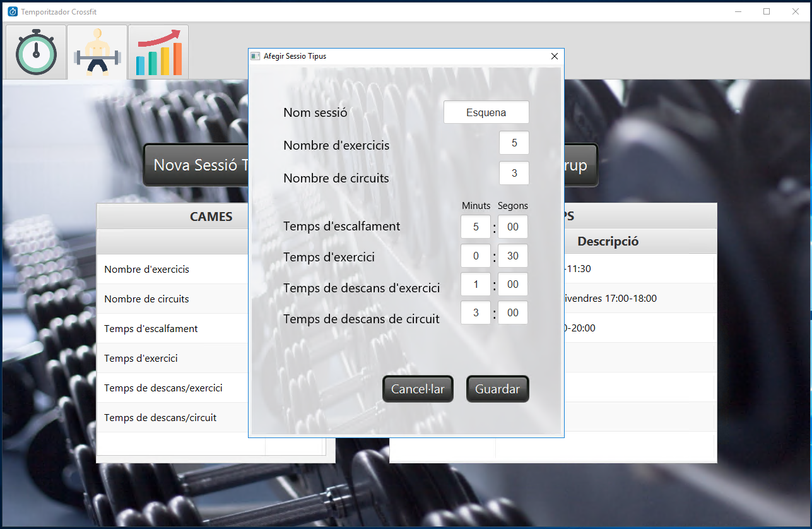The height and width of the screenshot is (529, 812).
Task: Click the Nom sessió label
Action: tap(315, 113)
